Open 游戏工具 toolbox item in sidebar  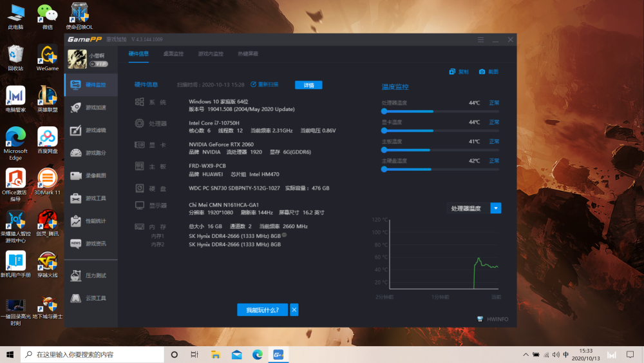91,198
